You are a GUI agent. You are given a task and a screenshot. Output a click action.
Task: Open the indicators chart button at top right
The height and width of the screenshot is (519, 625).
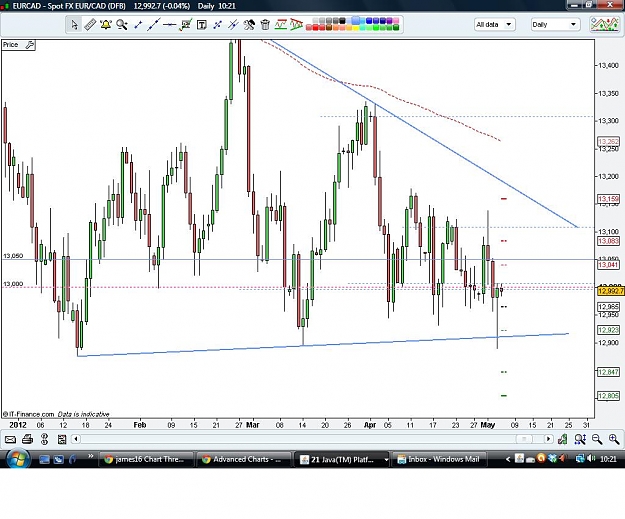605,24
